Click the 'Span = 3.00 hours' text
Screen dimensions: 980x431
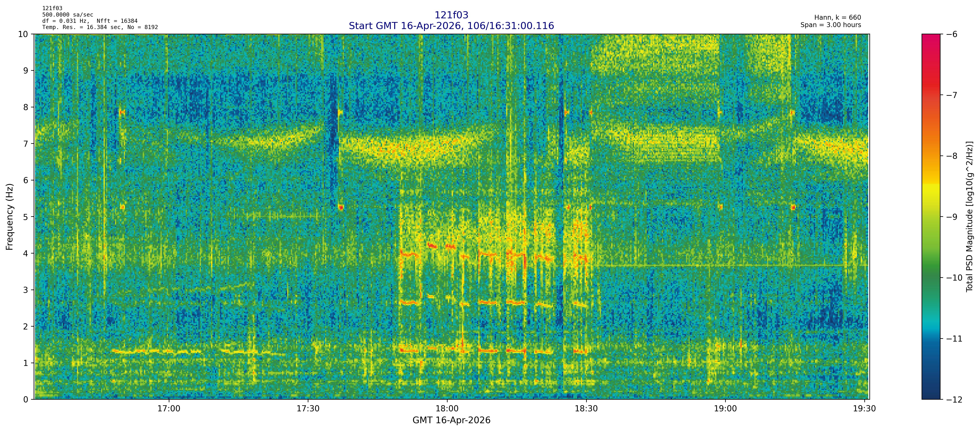830,25
